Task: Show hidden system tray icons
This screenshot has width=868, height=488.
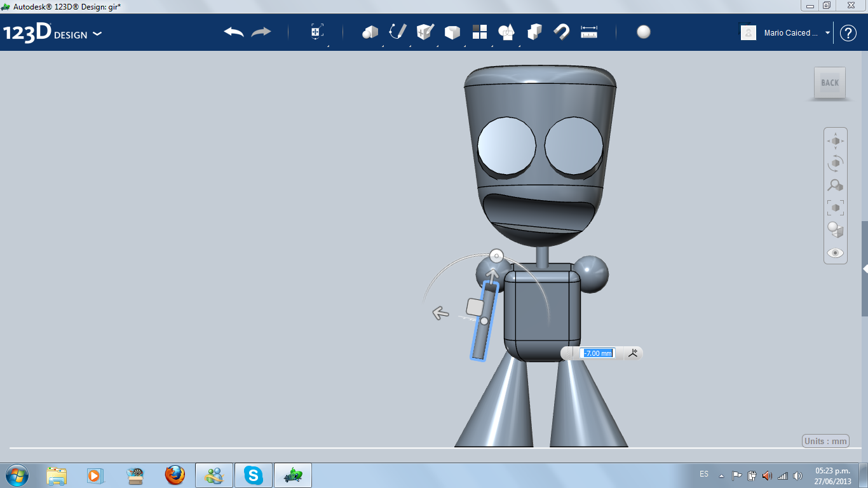Action: (721, 475)
